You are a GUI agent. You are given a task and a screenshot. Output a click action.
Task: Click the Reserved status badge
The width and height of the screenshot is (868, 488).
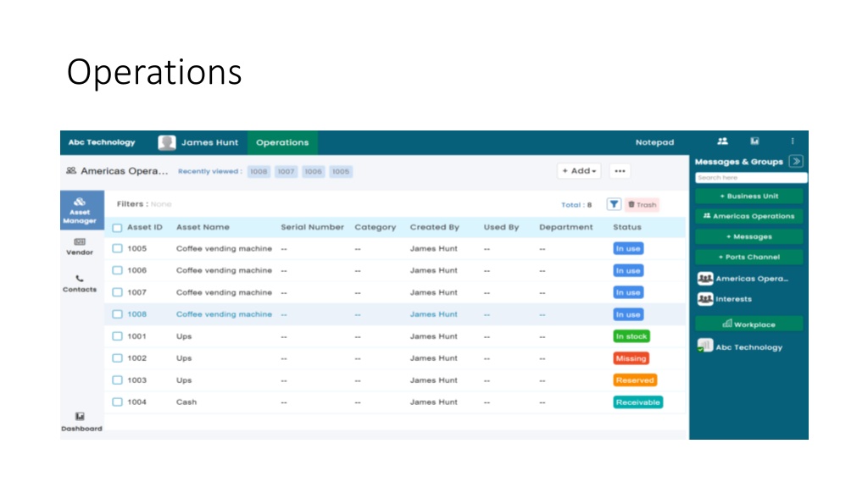635,380
